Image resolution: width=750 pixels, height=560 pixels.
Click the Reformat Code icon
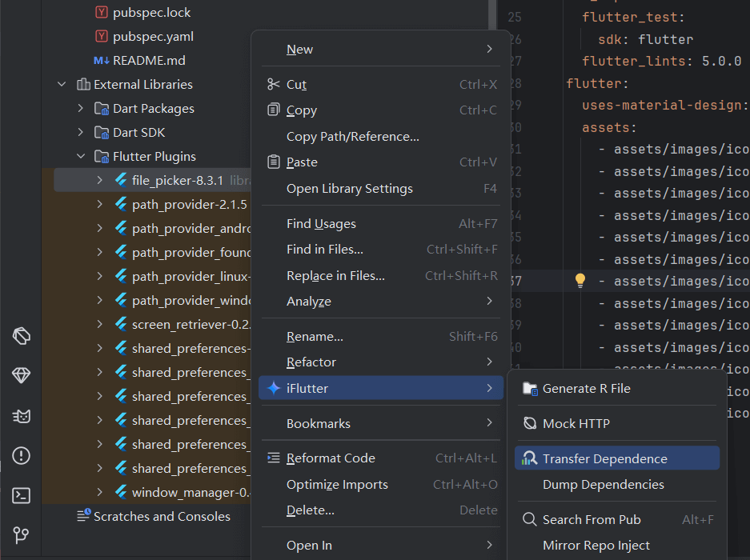pos(273,458)
